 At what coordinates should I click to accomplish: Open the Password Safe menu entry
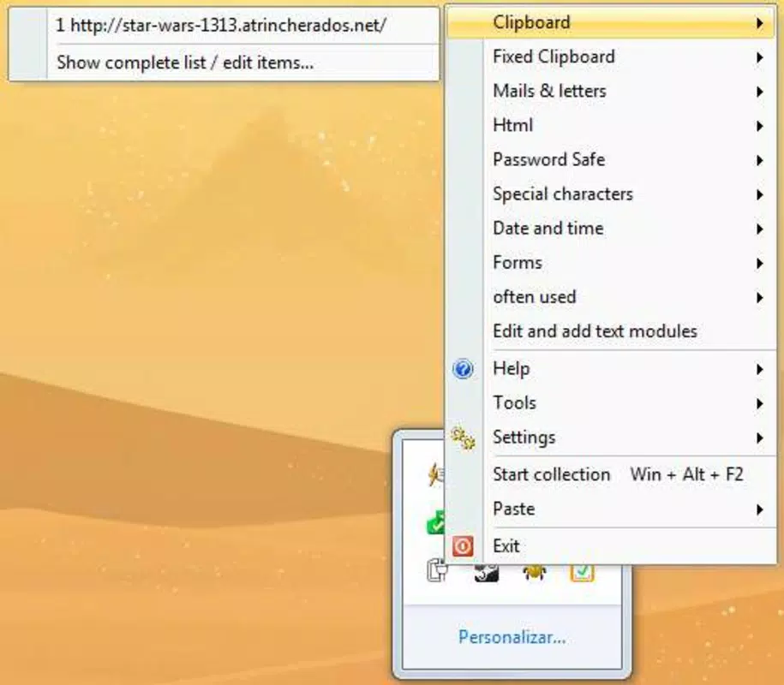(611, 160)
